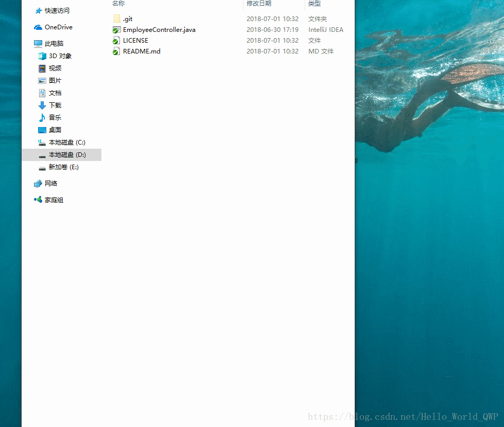The image size is (504, 427).
Task: Click the 文件 type cell of LICENSE
Action: point(315,41)
